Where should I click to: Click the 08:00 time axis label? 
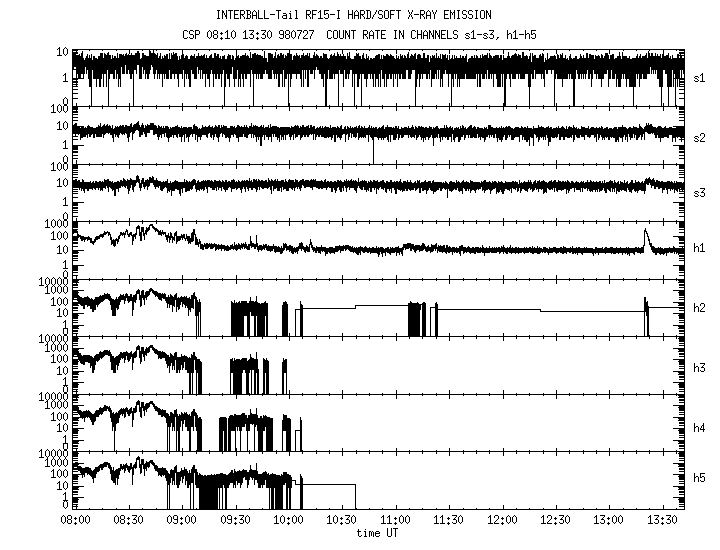pyautogui.click(x=75, y=520)
